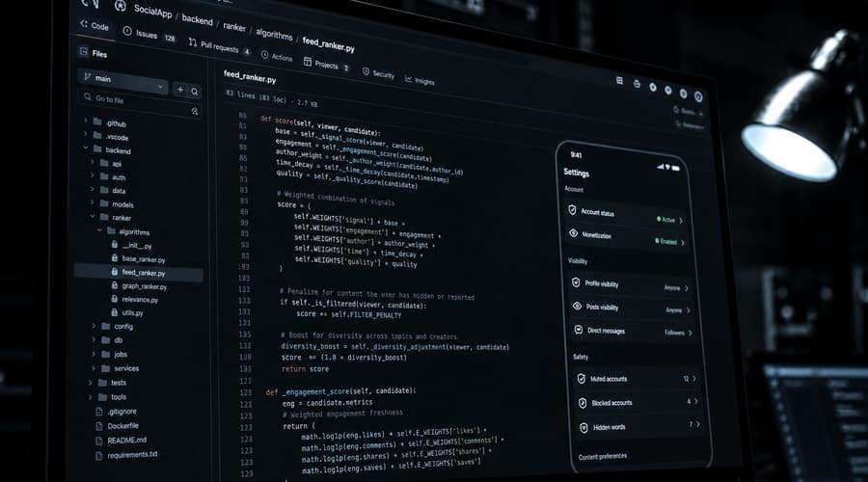Click the search icon beside the plus button
Screen dimensions: 868x482
pyautogui.click(x=194, y=92)
